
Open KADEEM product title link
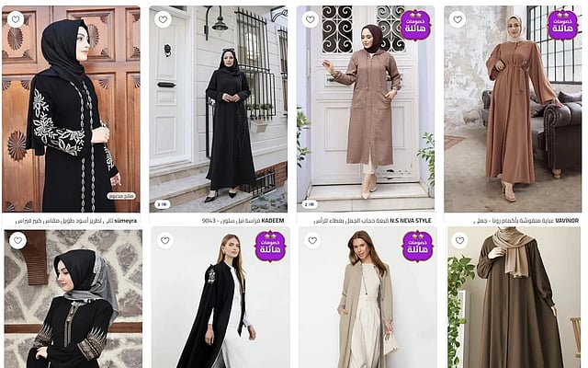point(243,221)
